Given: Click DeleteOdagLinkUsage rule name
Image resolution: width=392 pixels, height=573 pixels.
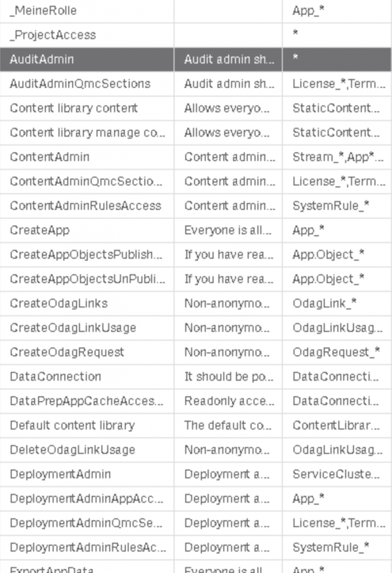Looking at the screenshot, I should (x=72, y=449).
